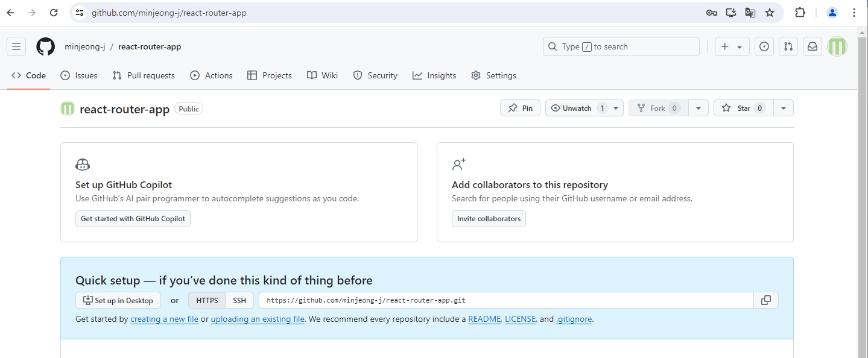The width and height of the screenshot is (868, 358).
Task: Follow the creating a new file link
Action: pyautogui.click(x=164, y=319)
